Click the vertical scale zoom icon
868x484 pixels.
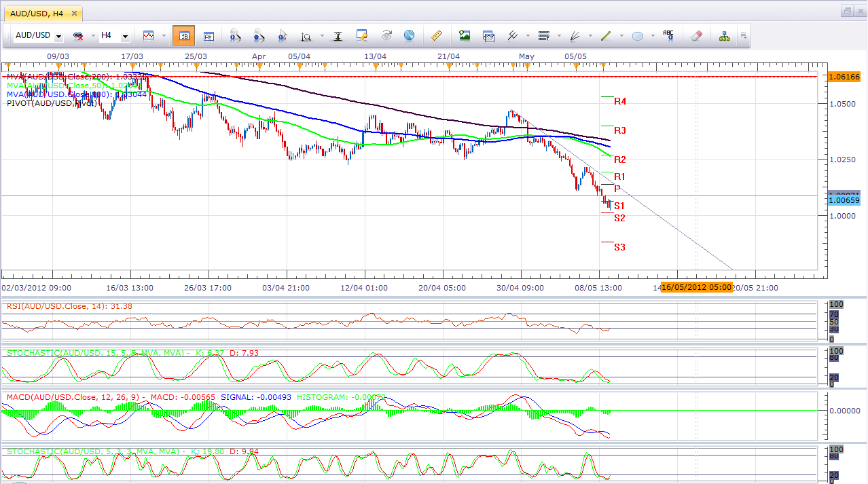pos(306,36)
